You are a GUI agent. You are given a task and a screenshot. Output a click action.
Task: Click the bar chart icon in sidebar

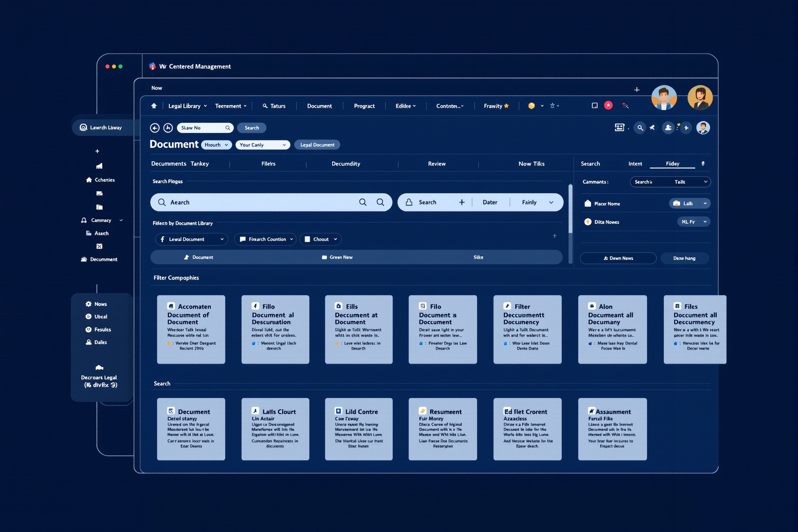(x=99, y=166)
